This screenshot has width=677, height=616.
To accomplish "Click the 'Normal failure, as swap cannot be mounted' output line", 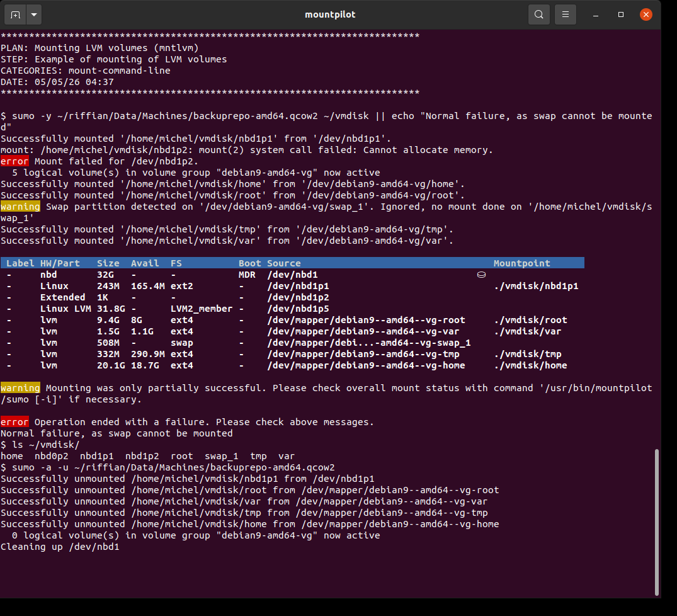I will [x=117, y=433].
